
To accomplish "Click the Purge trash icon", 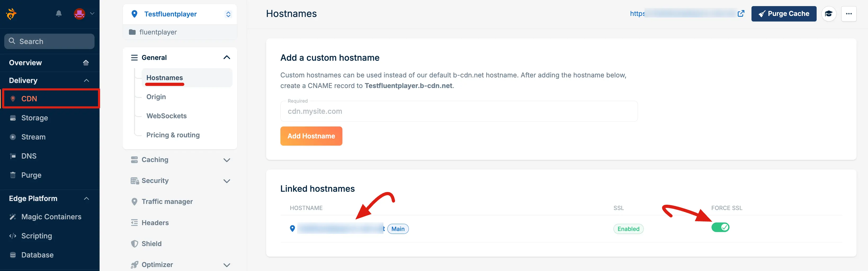I will [13, 175].
